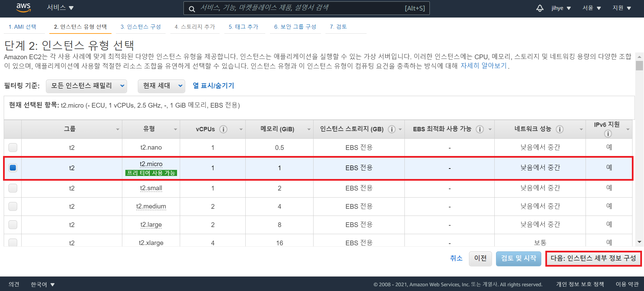Select the t2.nano row checkbox
The width and height of the screenshot is (644, 291).
pos(13,148)
